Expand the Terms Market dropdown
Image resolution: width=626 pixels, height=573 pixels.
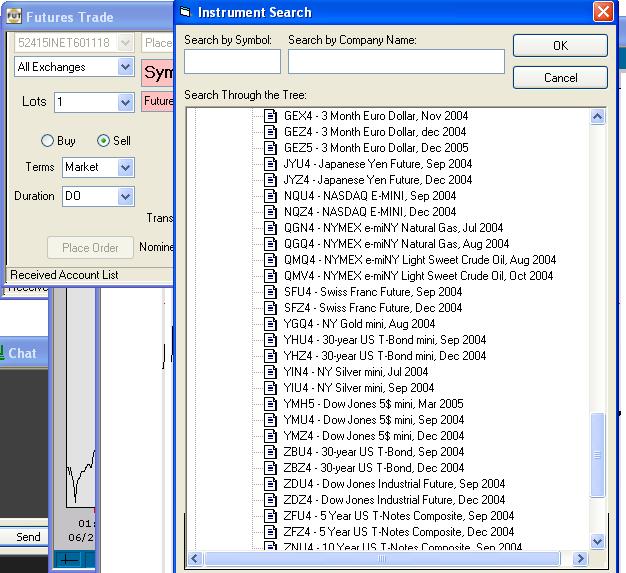pyautogui.click(x=125, y=167)
